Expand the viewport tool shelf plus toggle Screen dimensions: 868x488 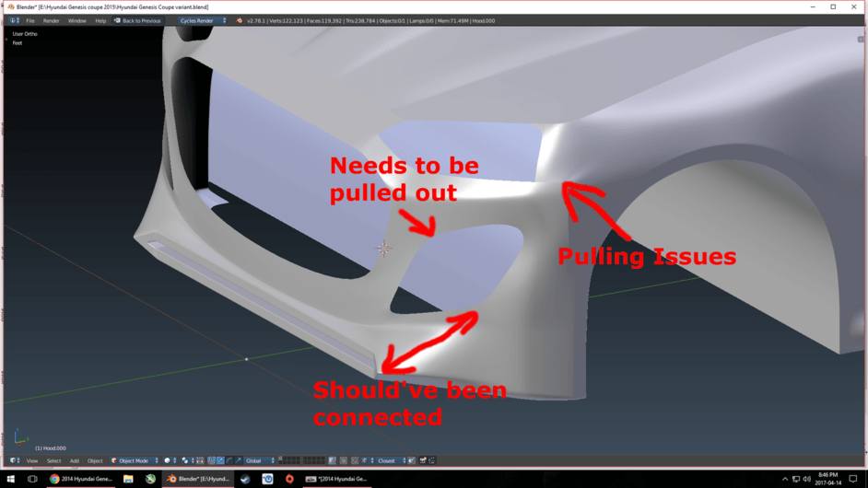pos(6,40)
